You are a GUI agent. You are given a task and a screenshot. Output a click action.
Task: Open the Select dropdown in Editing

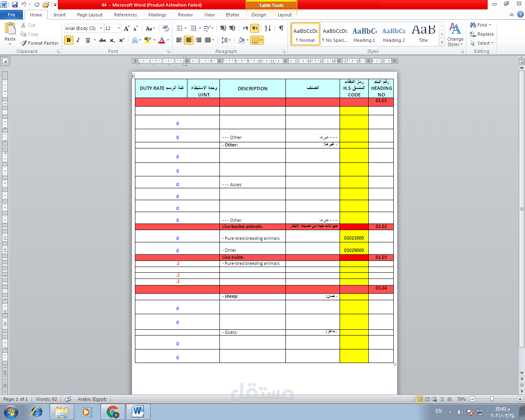pyautogui.click(x=482, y=43)
